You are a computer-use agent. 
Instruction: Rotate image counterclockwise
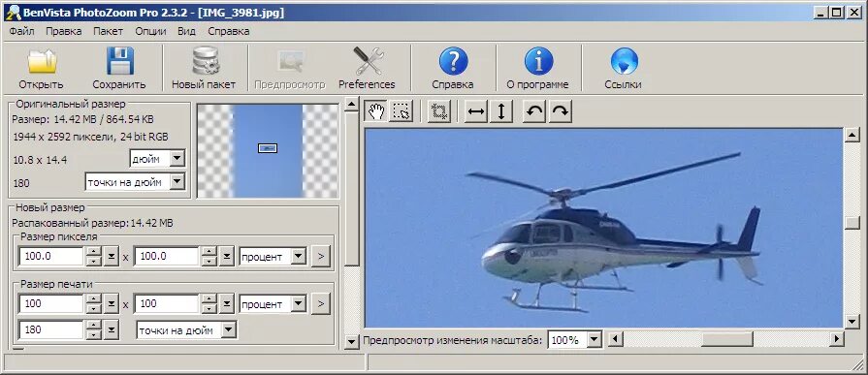pyautogui.click(x=534, y=111)
